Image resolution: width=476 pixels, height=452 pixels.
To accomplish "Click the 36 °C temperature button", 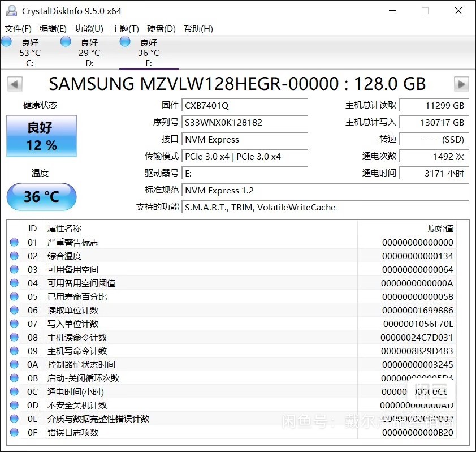I will coord(42,196).
